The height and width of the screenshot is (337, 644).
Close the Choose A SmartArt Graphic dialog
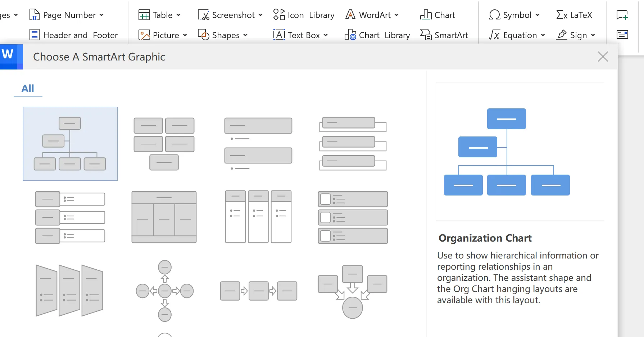coord(603,57)
